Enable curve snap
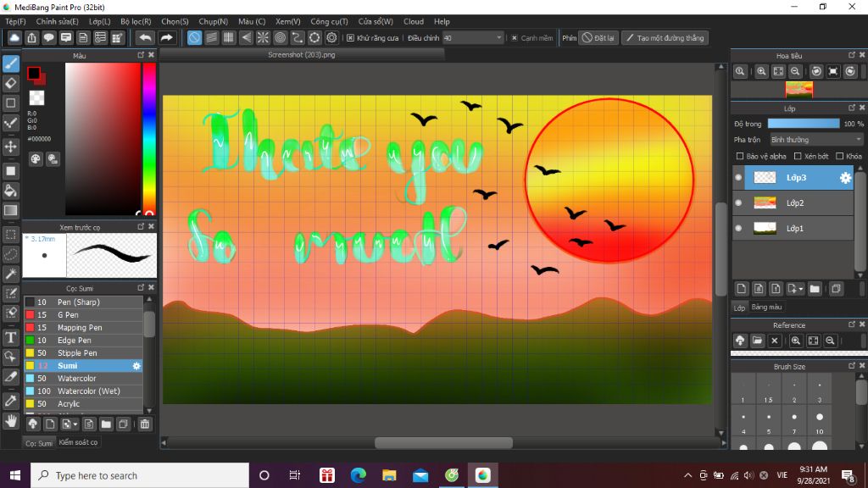The height and width of the screenshot is (488, 868). click(298, 37)
